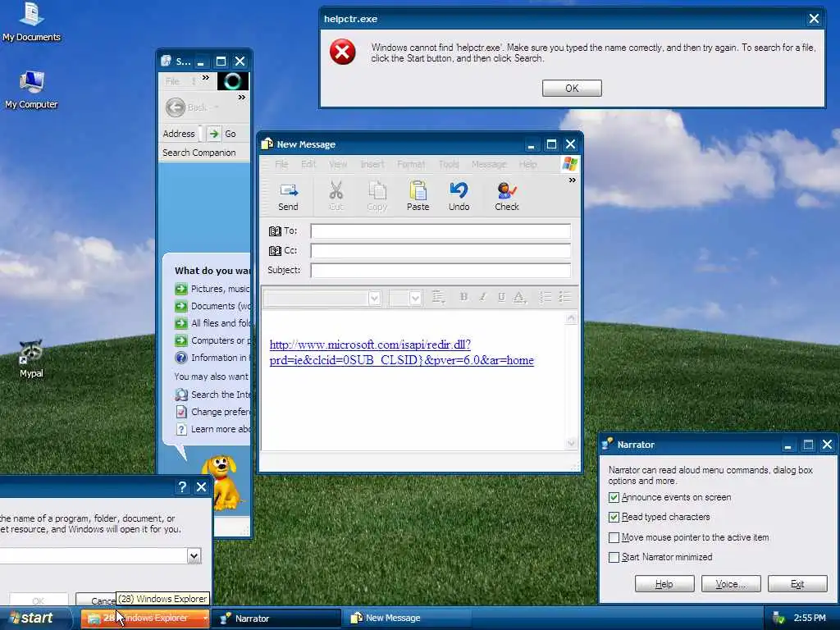Expand Search window toolbar overflow chevron
This screenshot has width=840, height=630.
[242, 98]
